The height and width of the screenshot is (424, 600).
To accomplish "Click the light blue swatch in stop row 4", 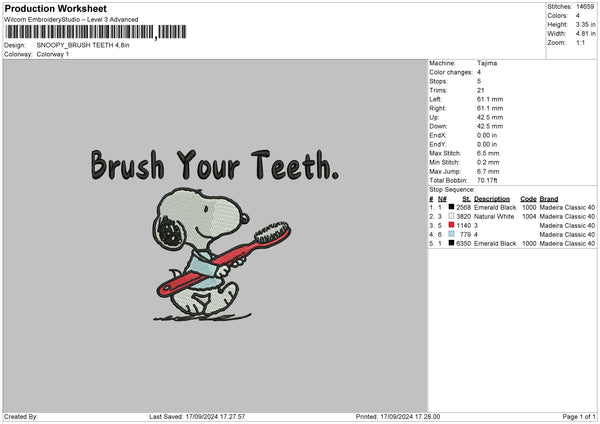I will click(451, 234).
